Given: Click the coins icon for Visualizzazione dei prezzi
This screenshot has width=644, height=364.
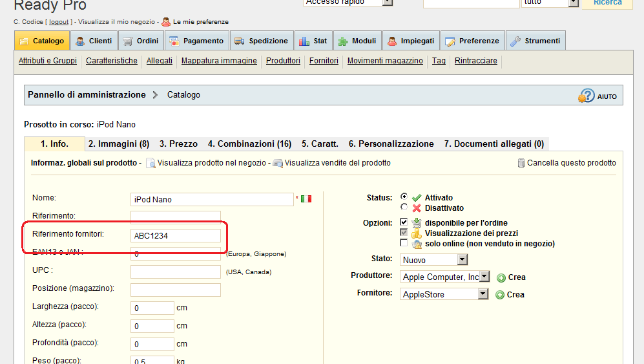Looking at the screenshot, I should pyautogui.click(x=417, y=233).
